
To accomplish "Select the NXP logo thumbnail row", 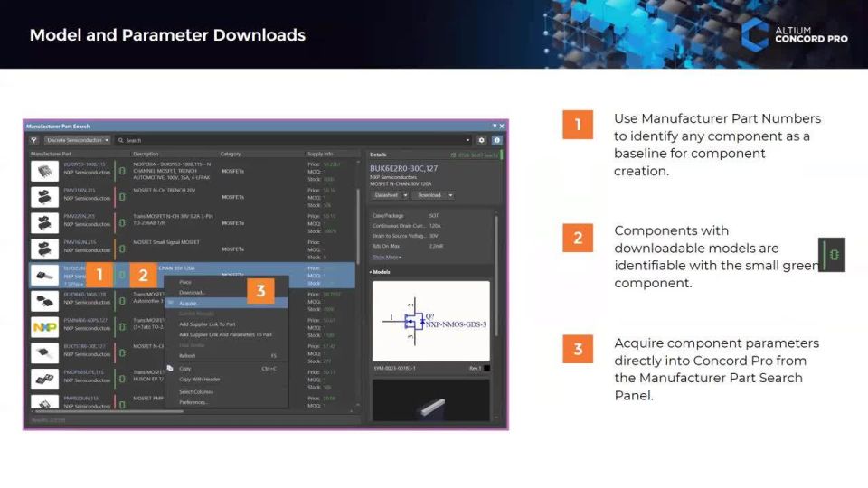I will point(44,327).
